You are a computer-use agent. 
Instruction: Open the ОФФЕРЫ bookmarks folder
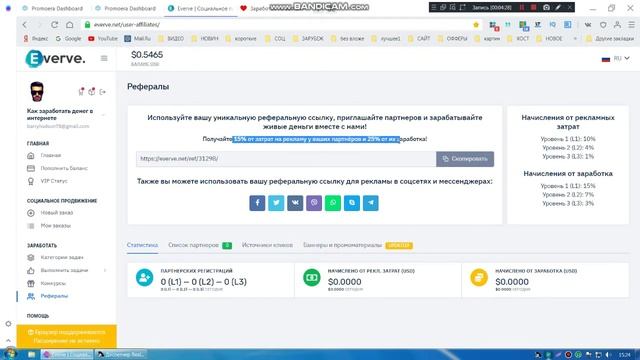coord(452,39)
